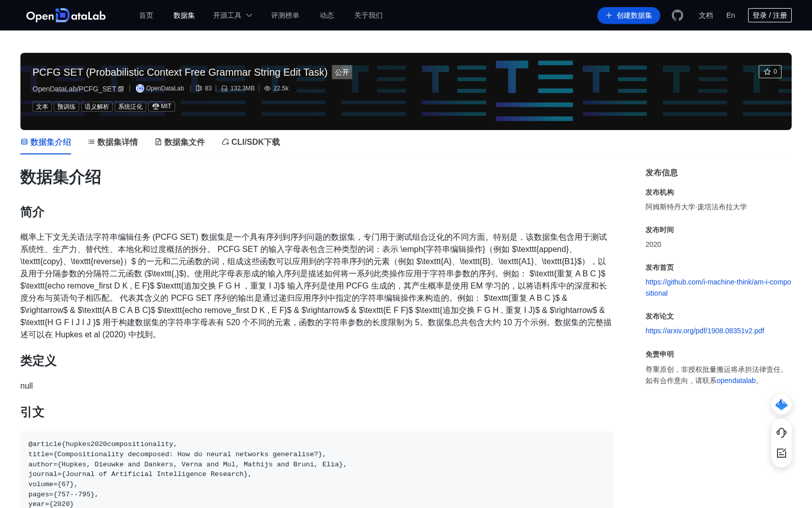Click the file count icon showing 83
The width and height of the screenshot is (812, 508).
[199, 88]
